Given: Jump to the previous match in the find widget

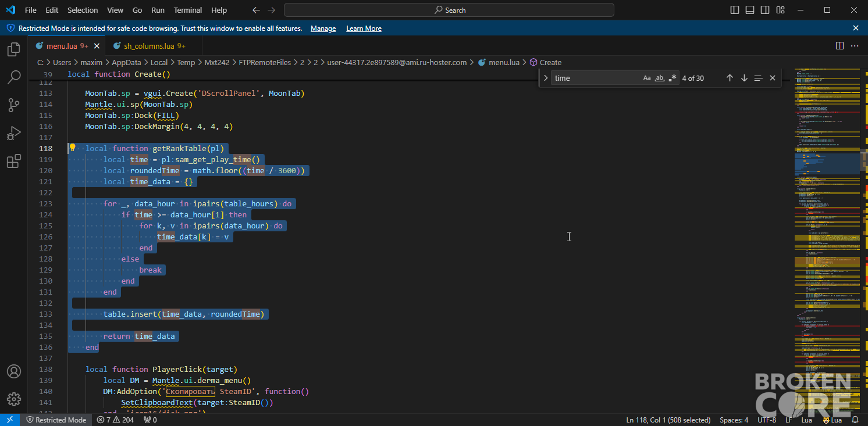Looking at the screenshot, I should pyautogui.click(x=730, y=78).
